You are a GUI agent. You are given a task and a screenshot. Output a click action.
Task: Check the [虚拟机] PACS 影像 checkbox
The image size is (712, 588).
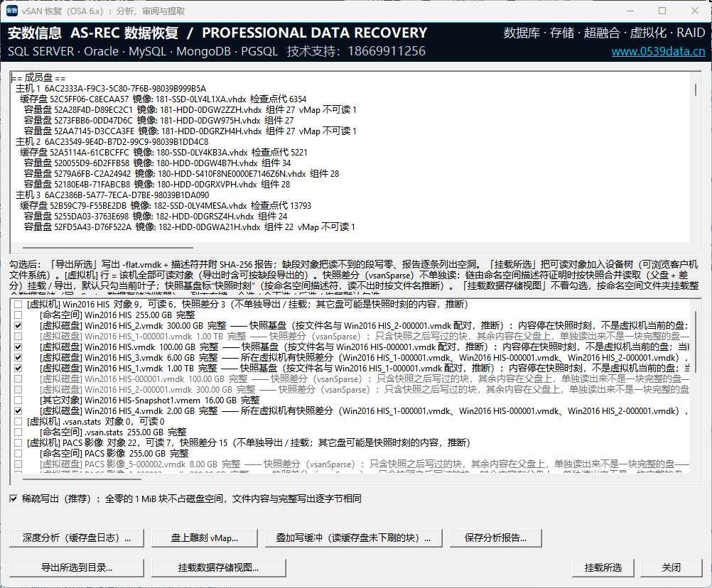pos(18,443)
